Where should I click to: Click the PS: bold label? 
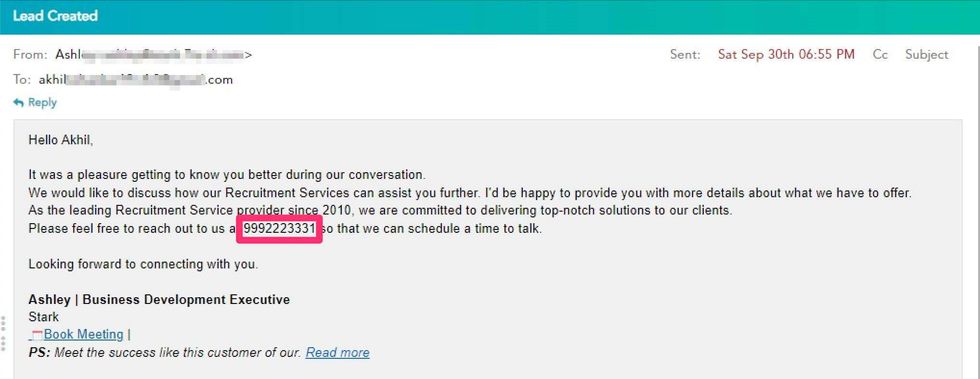point(39,353)
